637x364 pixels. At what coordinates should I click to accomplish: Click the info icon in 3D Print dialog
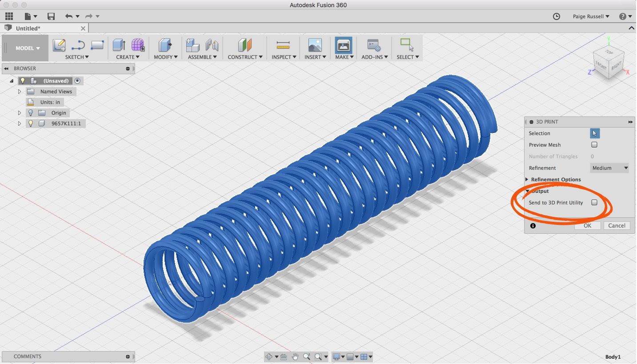(x=533, y=226)
